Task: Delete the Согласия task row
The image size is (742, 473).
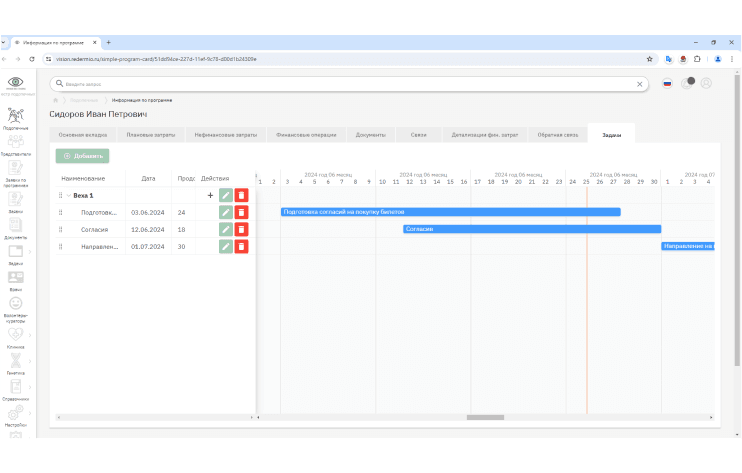Action: (x=241, y=229)
